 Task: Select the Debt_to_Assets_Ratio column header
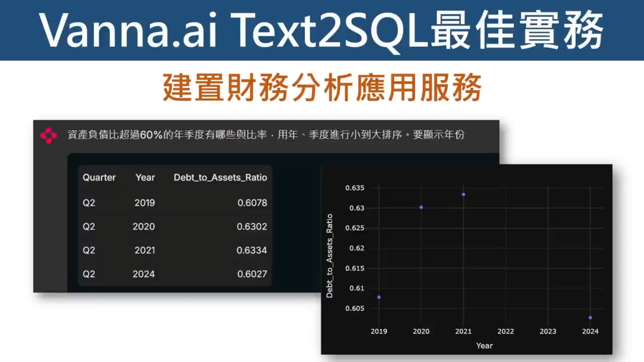[220, 177]
